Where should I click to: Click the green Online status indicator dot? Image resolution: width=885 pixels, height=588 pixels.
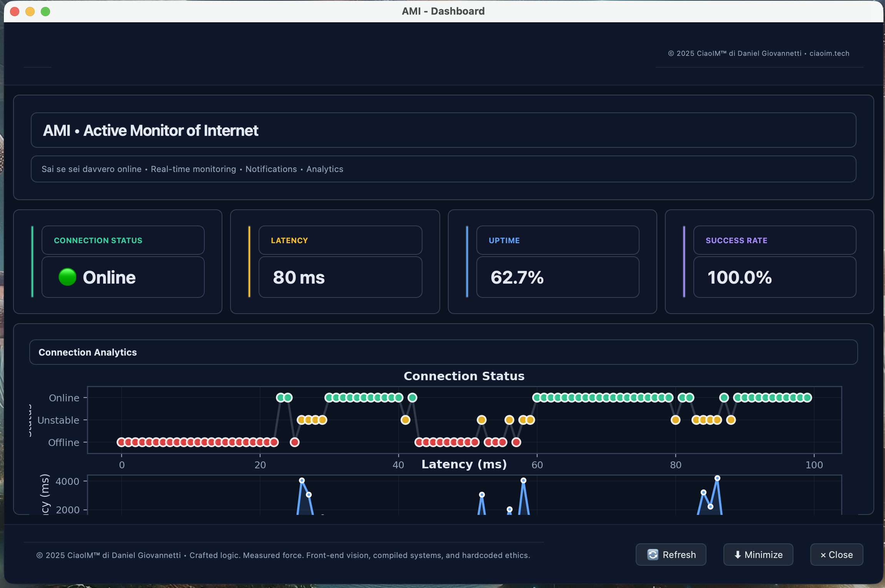[x=67, y=277]
